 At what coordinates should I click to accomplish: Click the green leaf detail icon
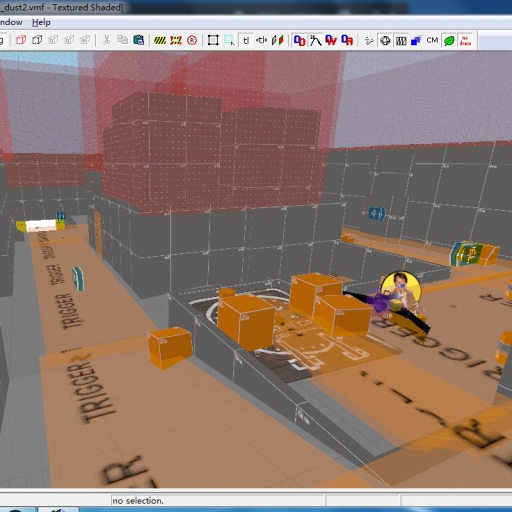click(449, 41)
